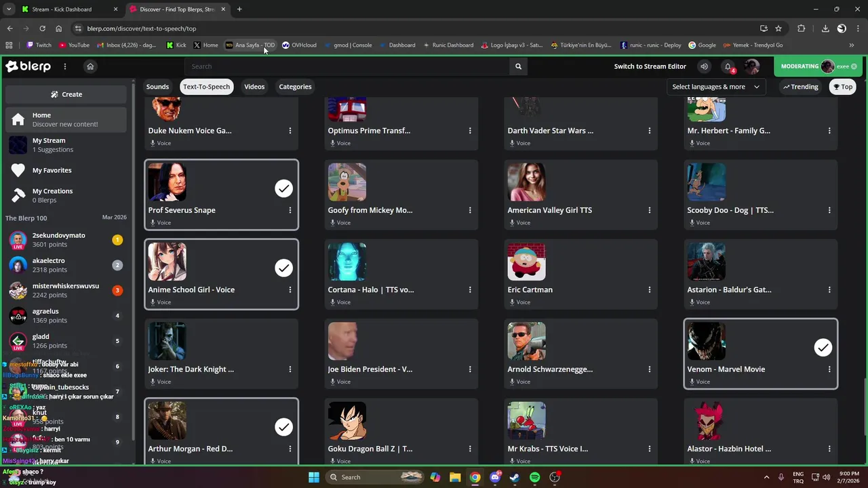The width and height of the screenshot is (868, 488).
Task: Switch to the Sounds tab
Action: tap(157, 87)
